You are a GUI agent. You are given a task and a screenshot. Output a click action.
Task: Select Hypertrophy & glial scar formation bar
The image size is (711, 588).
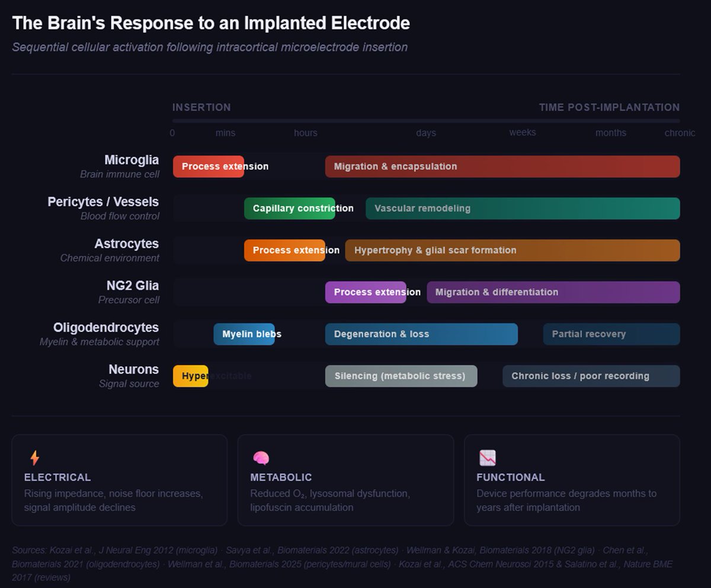(512, 250)
